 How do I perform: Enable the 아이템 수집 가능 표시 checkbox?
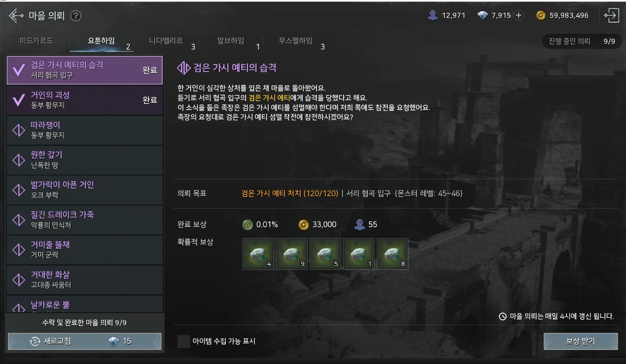184,341
